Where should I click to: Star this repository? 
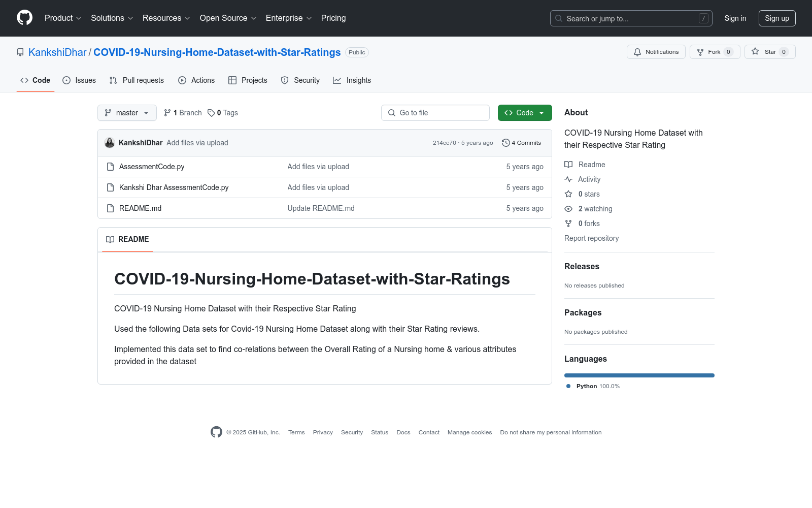pyautogui.click(x=770, y=52)
